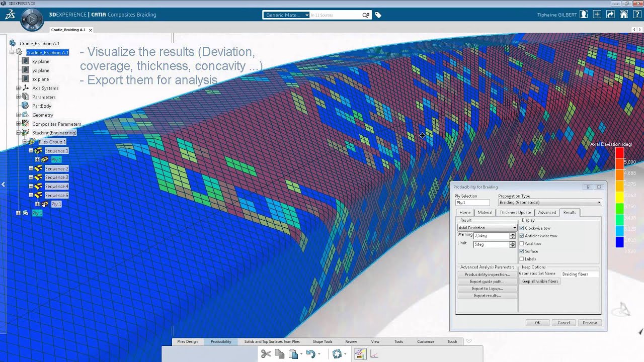Switch to the Home tab in dialog
644x362 pixels.
(465, 212)
